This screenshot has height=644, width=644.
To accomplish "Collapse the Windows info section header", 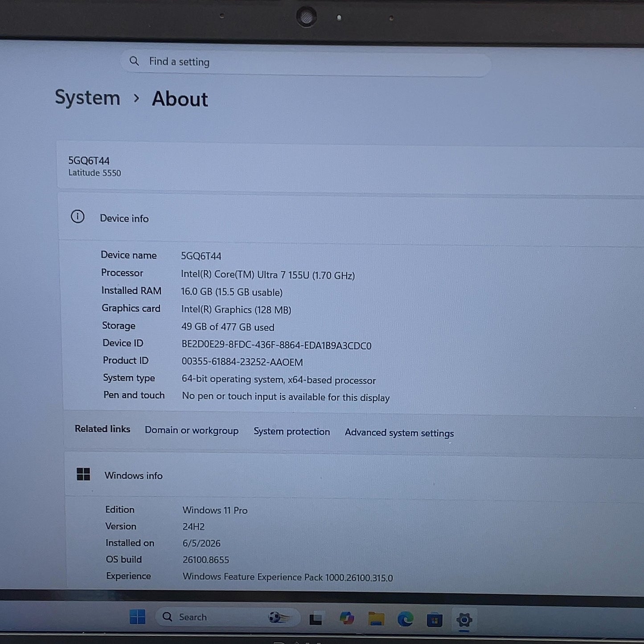I will 354,476.
